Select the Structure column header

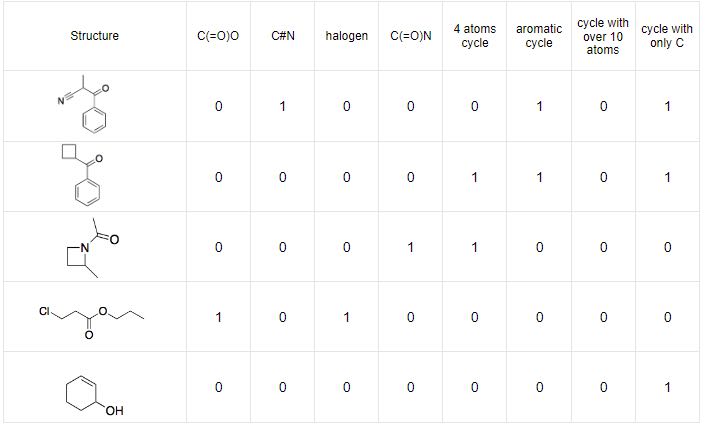tap(95, 36)
